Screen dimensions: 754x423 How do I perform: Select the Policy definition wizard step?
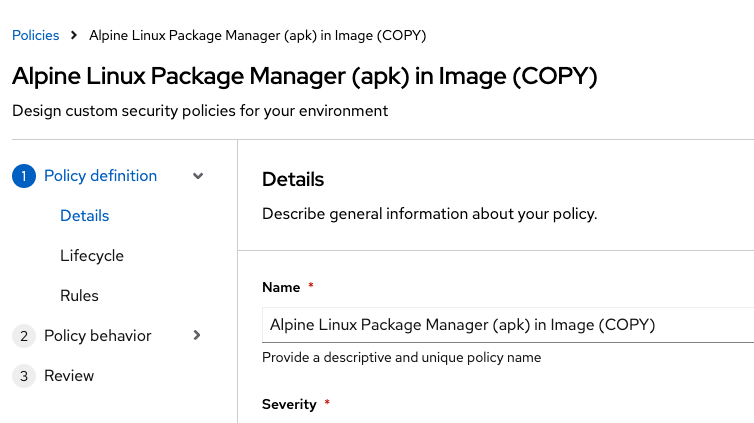click(100, 176)
